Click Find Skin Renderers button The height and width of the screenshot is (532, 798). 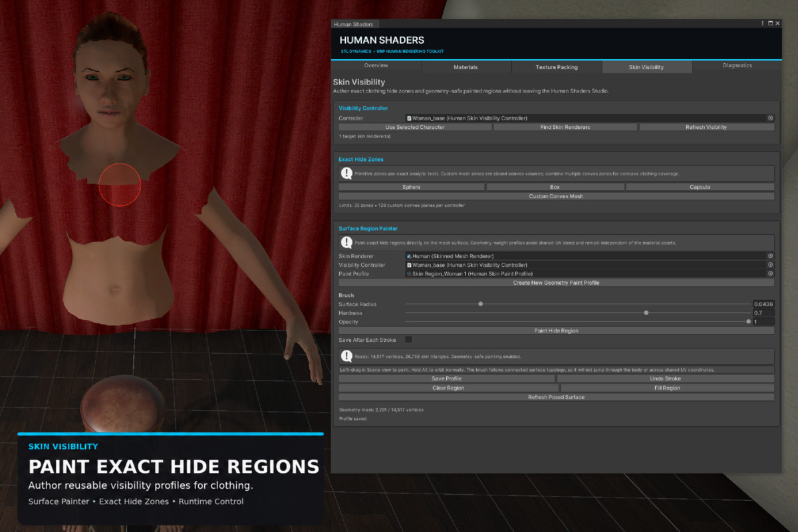click(565, 127)
